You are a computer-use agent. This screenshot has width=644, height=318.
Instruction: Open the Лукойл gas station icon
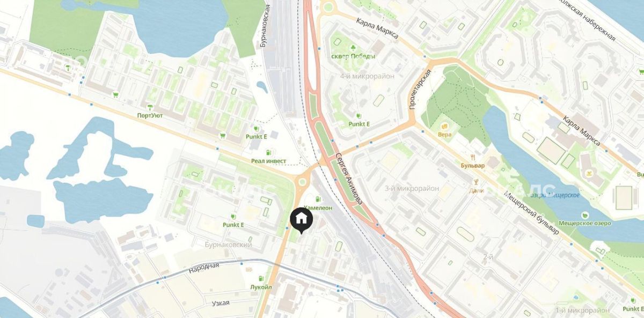pos(261,279)
